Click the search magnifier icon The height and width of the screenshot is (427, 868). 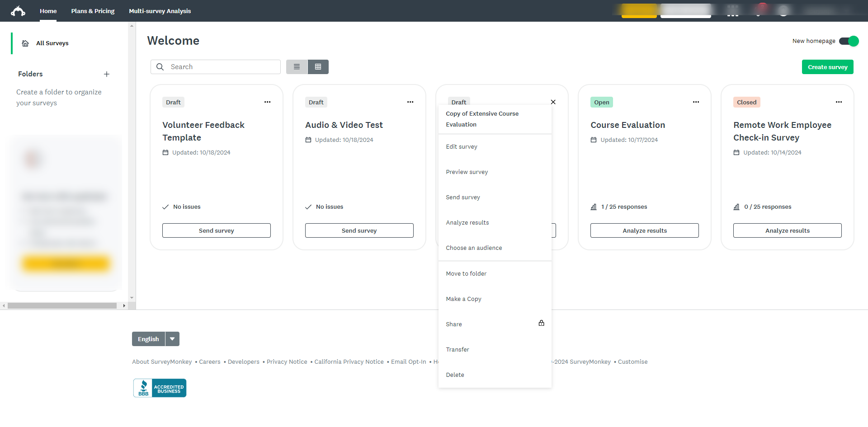(160, 67)
